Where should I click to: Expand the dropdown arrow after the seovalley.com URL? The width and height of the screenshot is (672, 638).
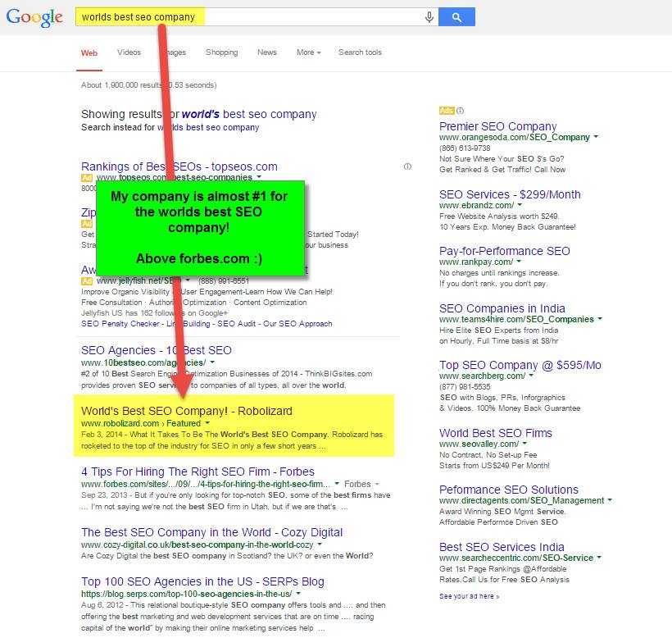[x=524, y=444]
